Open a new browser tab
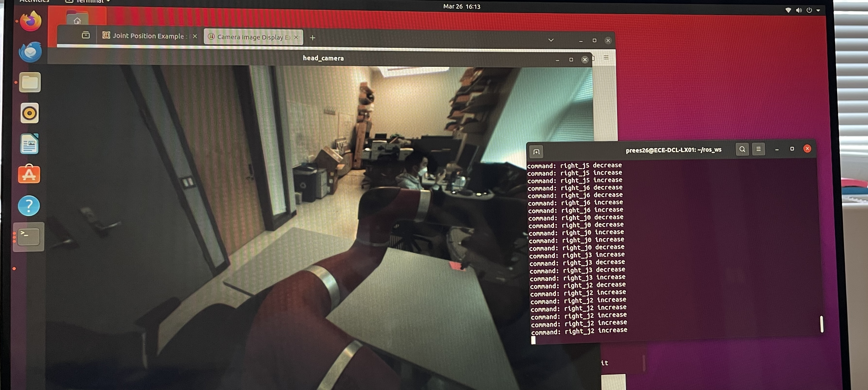 [x=312, y=38]
